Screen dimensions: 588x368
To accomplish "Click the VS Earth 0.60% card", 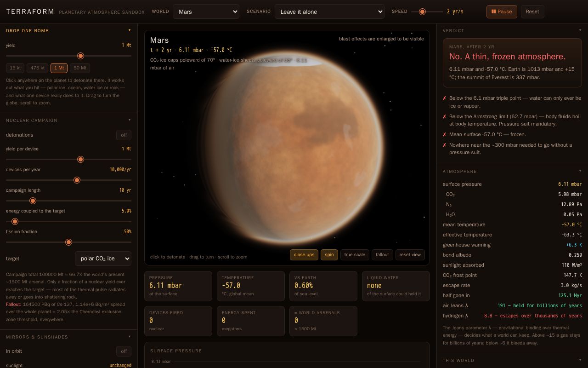I will point(323,286).
